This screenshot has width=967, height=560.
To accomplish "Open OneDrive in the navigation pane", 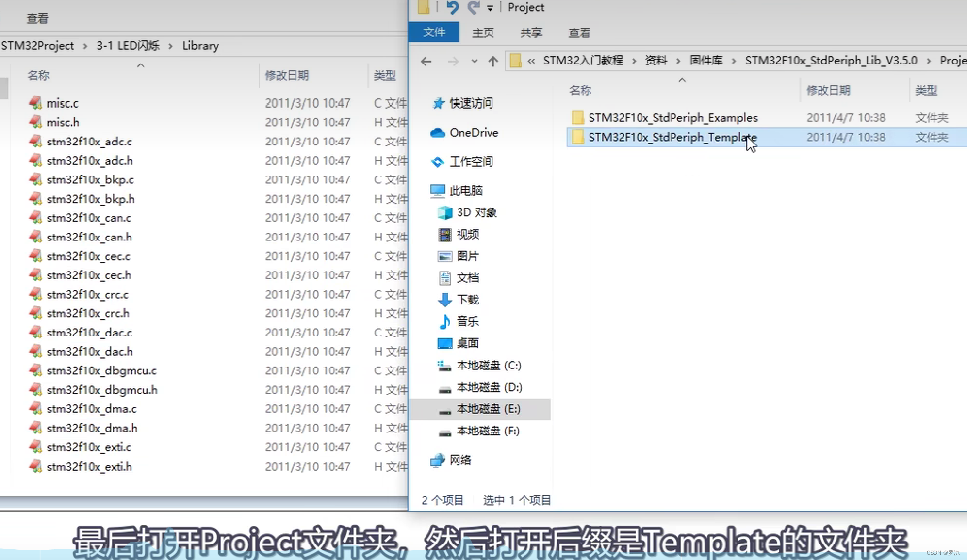I will tap(473, 132).
